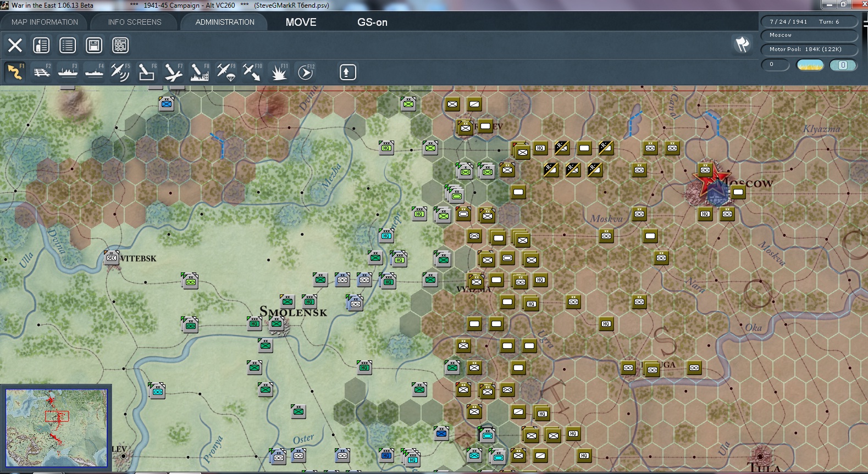This screenshot has height=474, width=868.
Task: Click the Motor Pool 184K readout
Action: pos(809,49)
